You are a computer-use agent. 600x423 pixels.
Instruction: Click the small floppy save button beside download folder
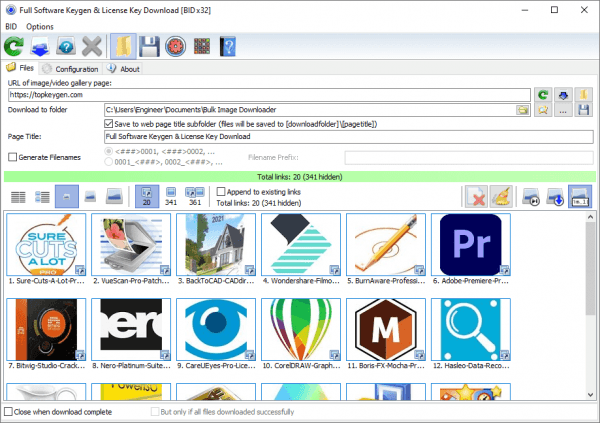tap(583, 110)
